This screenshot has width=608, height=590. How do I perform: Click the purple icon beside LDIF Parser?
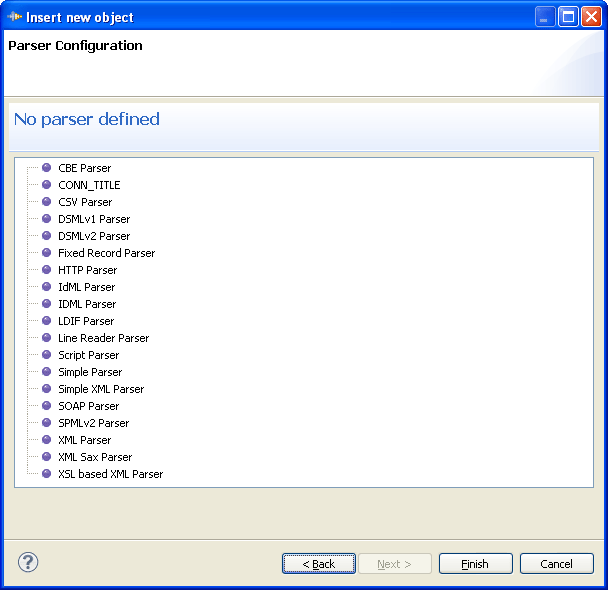[x=47, y=321]
